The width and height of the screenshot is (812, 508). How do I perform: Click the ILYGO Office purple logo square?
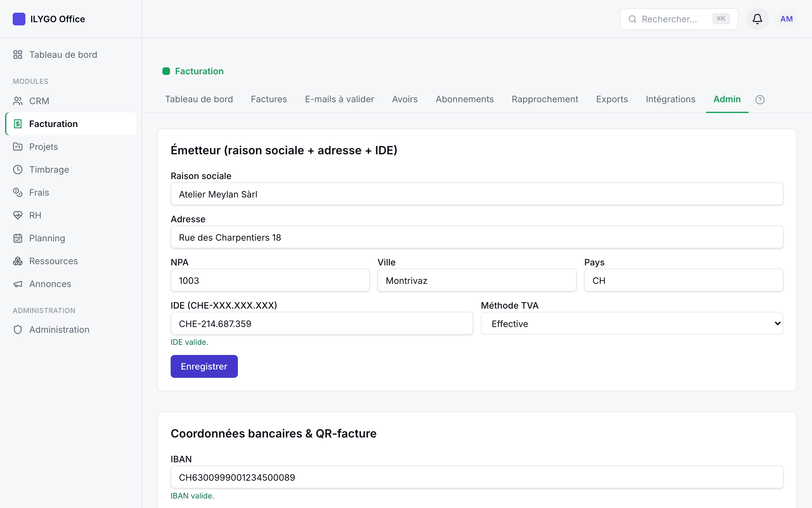click(x=19, y=19)
